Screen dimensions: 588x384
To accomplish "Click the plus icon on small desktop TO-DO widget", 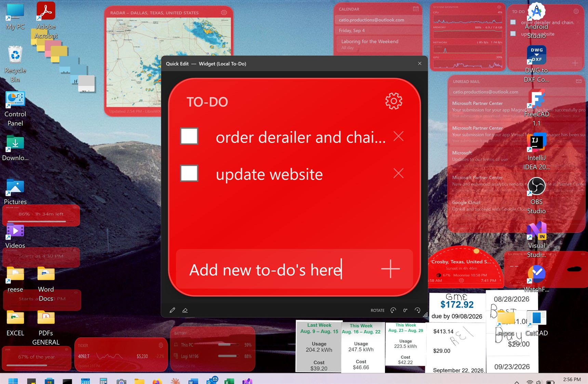I will 575,63.
